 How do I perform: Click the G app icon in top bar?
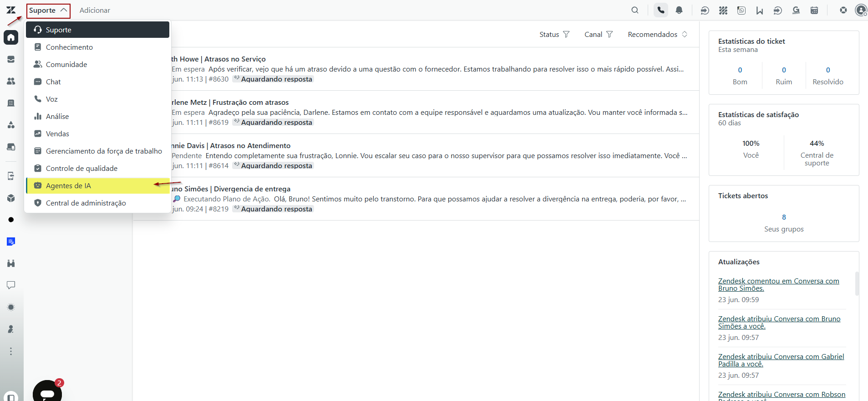click(x=796, y=10)
